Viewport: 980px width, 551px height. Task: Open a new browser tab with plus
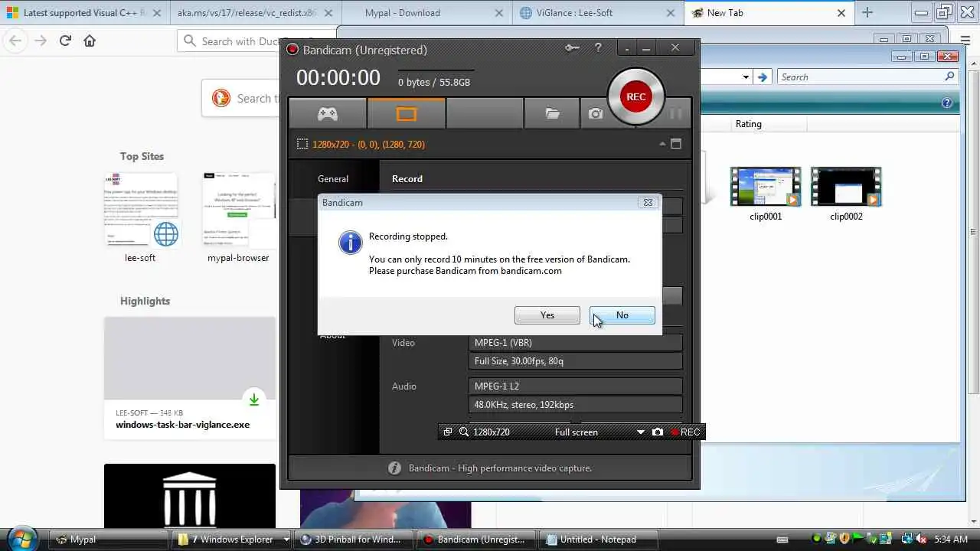pos(867,12)
